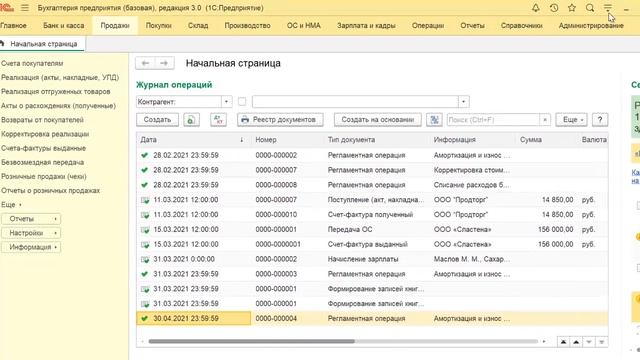This screenshot has width=640, height=360.
Task: Move up one page arrow icon
Action: click(576, 342)
